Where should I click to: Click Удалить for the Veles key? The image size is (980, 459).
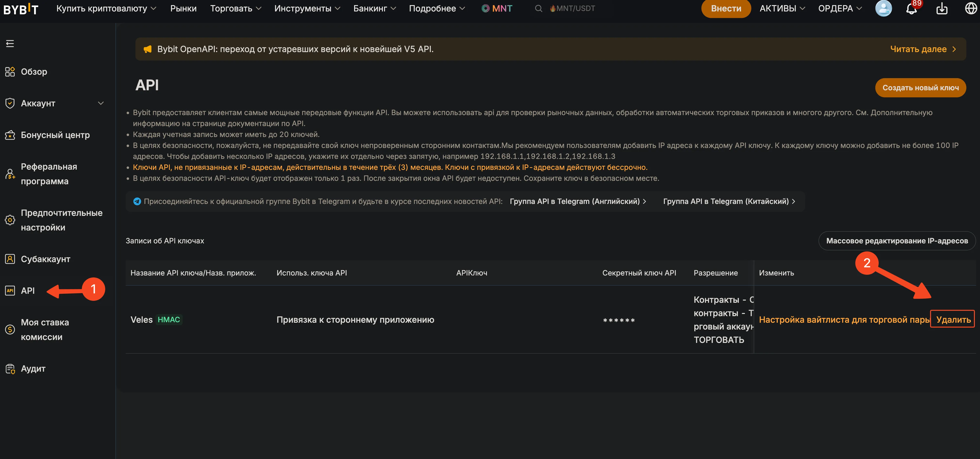coord(953,320)
